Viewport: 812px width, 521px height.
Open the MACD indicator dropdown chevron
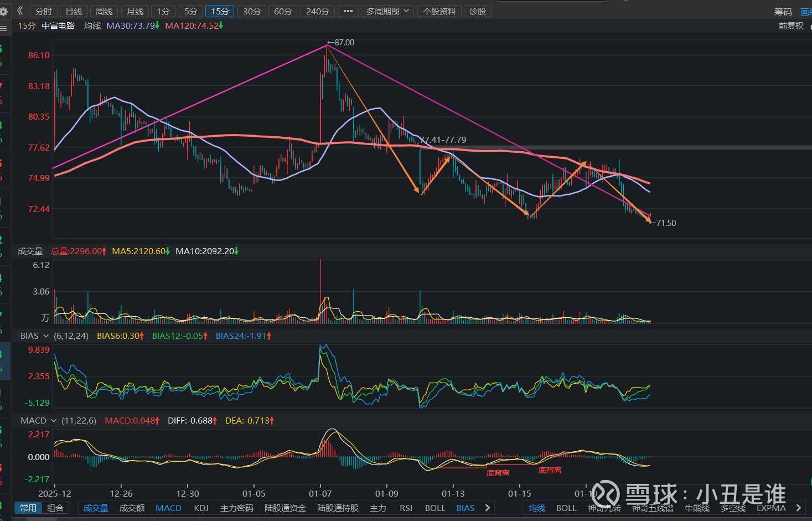click(x=54, y=421)
